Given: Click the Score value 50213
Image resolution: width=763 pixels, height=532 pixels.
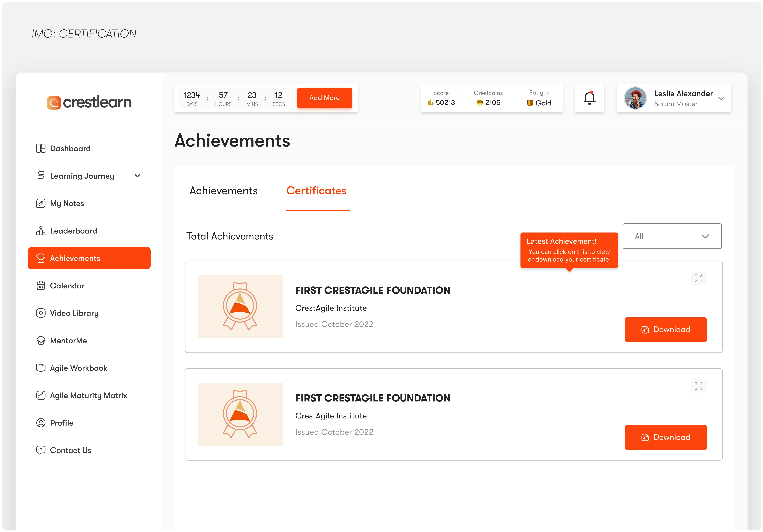Looking at the screenshot, I should [x=445, y=103].
